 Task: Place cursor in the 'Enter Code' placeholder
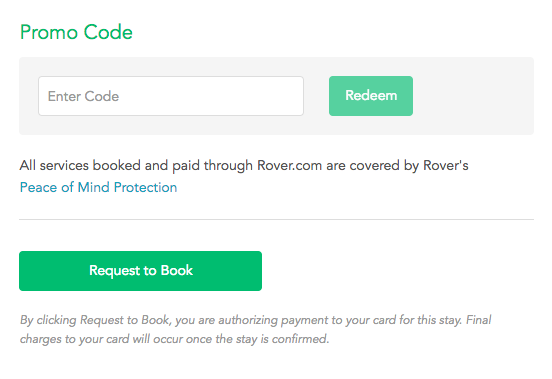tap(83, 96)
